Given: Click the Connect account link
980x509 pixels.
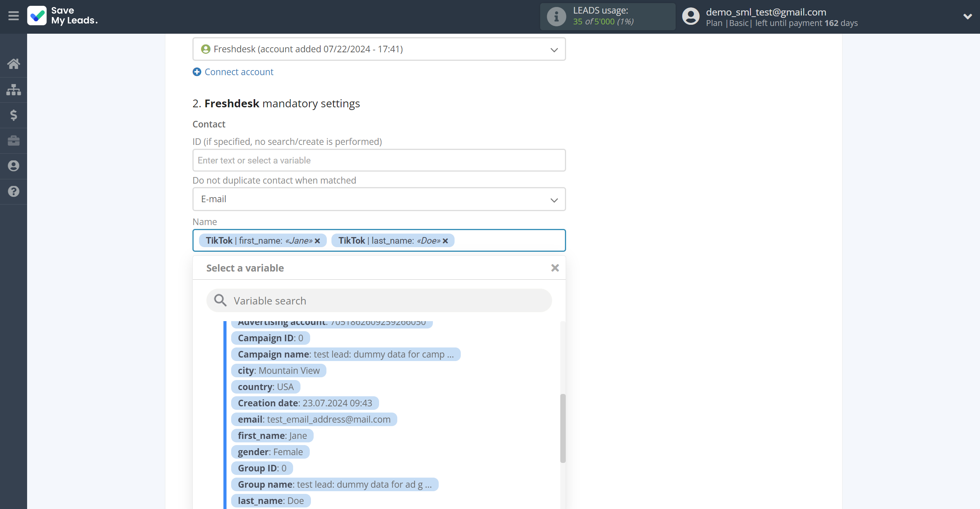Looking at the screenshot, I should [239, 72].
